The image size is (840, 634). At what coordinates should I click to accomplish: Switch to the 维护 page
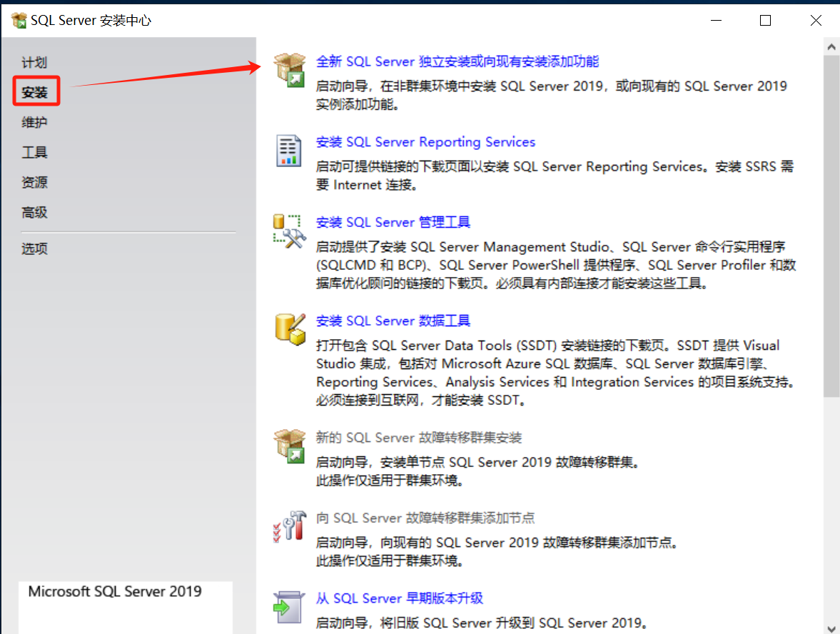(x=34, y=123)
